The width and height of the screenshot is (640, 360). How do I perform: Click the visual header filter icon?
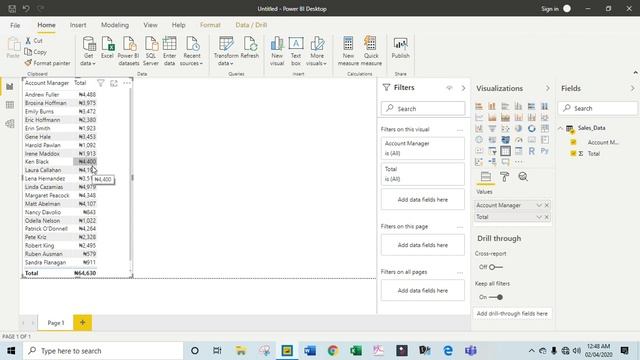click(x=100, y=83)
